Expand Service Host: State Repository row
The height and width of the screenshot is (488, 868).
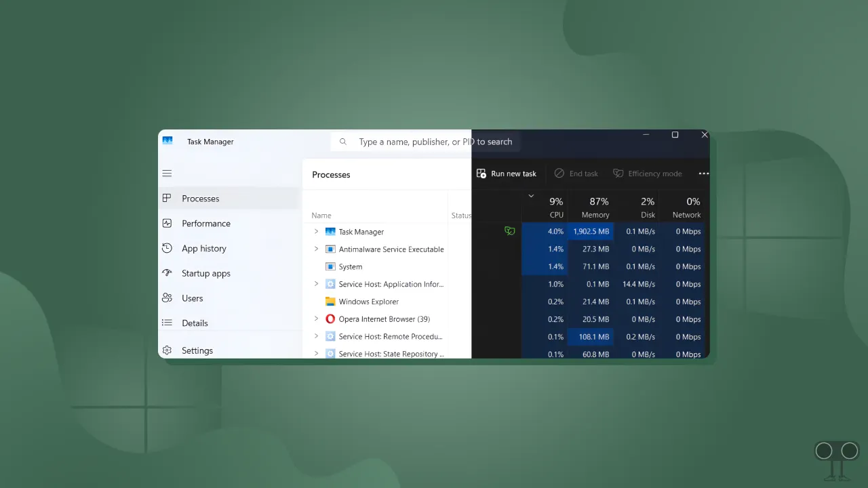(x=316, y=353)
